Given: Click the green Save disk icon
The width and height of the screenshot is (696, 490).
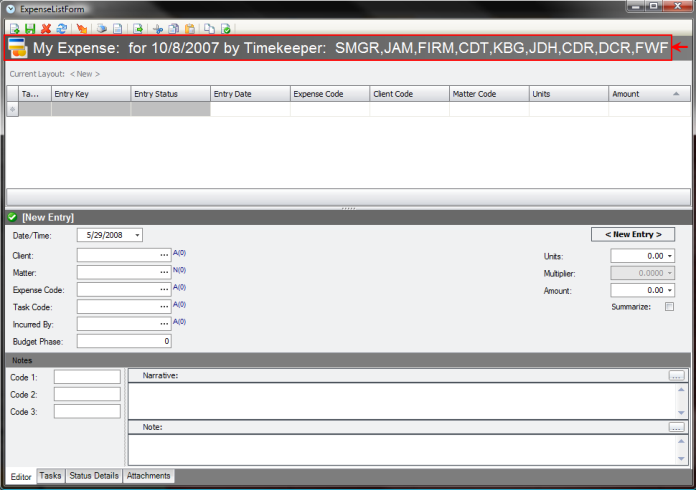Looking at the screenshot, I should point(30,29).
